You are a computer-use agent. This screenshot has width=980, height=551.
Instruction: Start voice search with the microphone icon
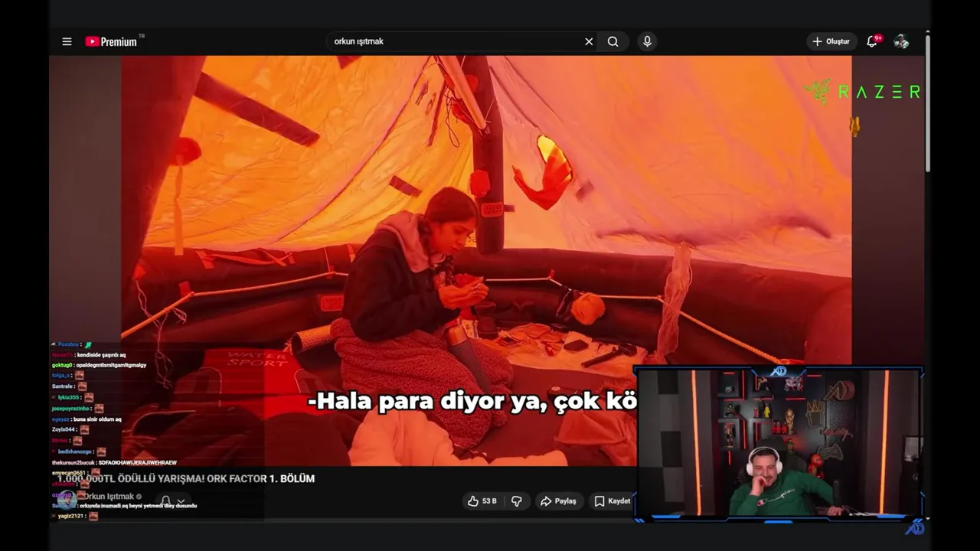click(647, 41)
